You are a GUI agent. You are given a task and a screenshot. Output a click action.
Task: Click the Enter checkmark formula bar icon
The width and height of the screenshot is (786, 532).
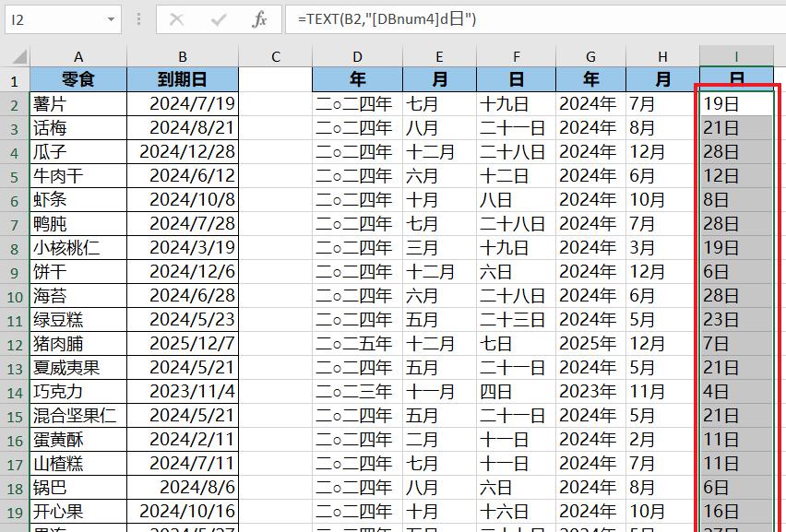pos(219,19)
